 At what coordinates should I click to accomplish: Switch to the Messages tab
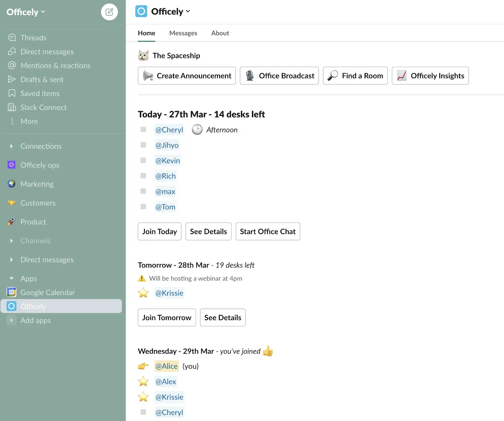pyautogui.click(x=183, y=33)
